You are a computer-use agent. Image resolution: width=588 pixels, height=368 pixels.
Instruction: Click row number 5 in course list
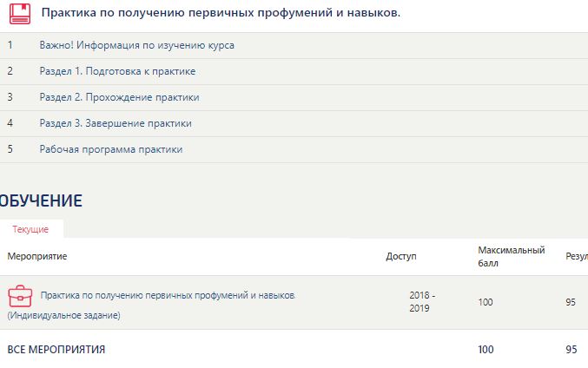click(10, 149)
